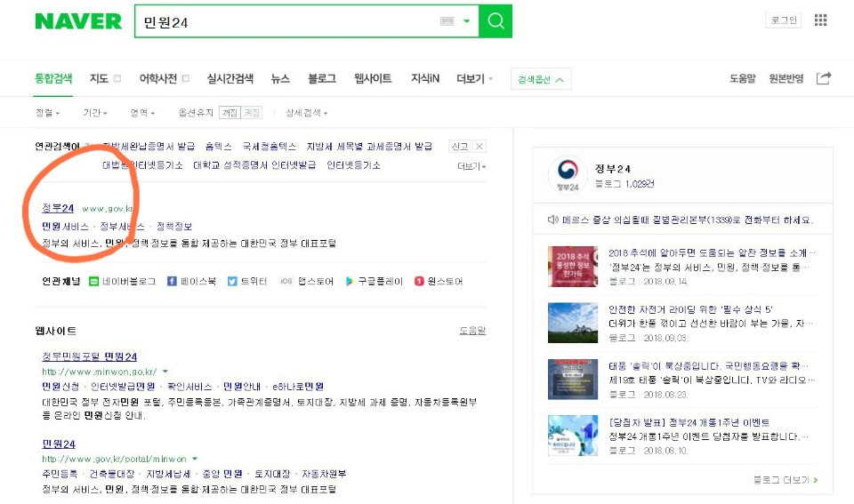
Task: Open the 정렬 dropdown
Action: tap(47, 113)
